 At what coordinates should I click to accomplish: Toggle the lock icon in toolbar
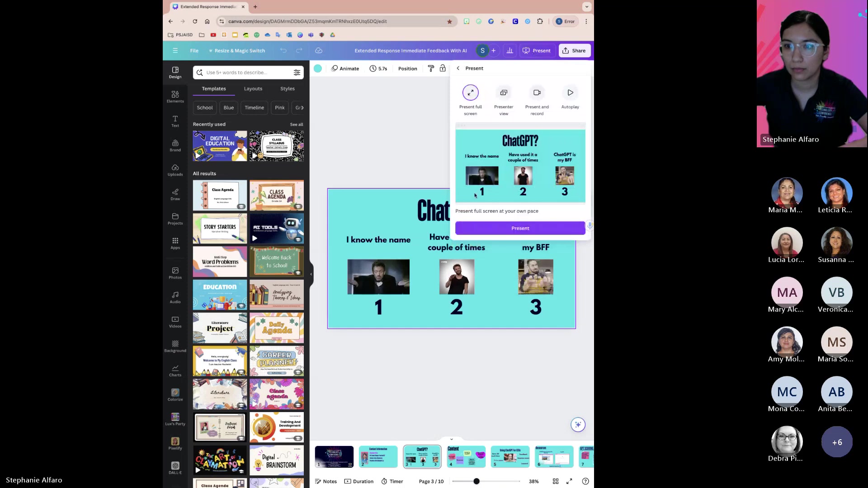click(443, 69)
